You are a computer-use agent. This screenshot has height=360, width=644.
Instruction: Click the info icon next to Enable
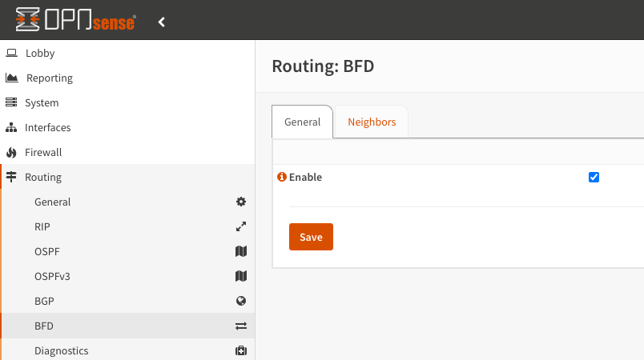click(x=281, y=178)
